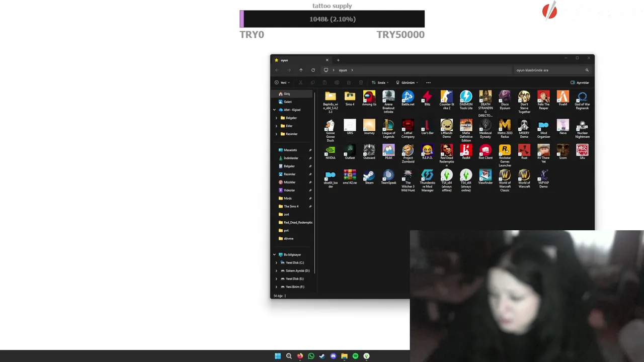This screenshot has width=644, height=362.
Task: Toggle the Ayrıntılar details pane
Action: click(580, 82)
